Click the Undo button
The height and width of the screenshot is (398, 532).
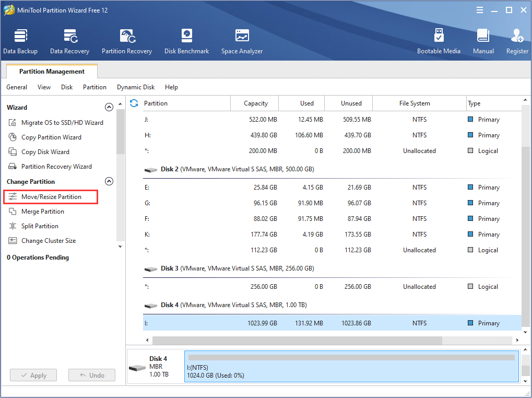(91, 375)
